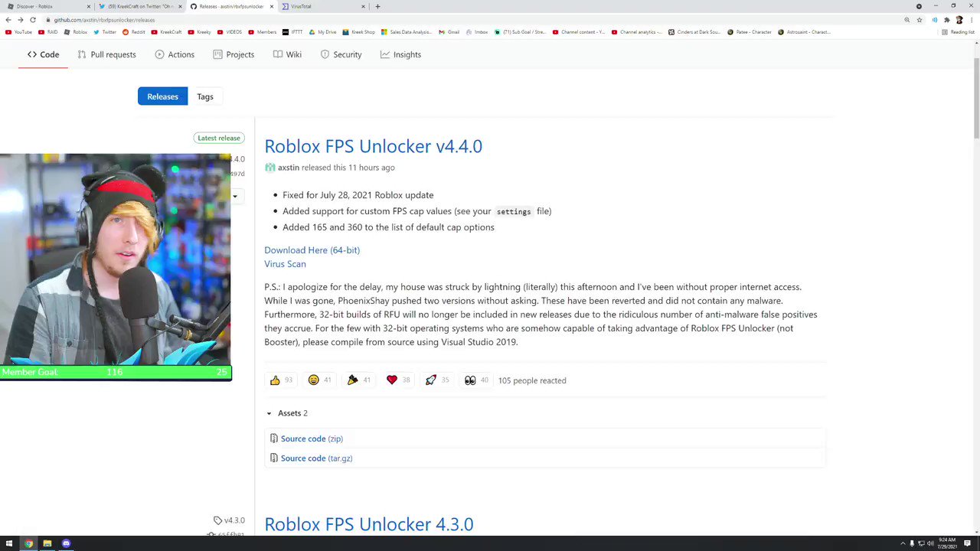This screenshot has width=980, height=551.
Task: Open the Chrome profile avatar
Action: 959,20
